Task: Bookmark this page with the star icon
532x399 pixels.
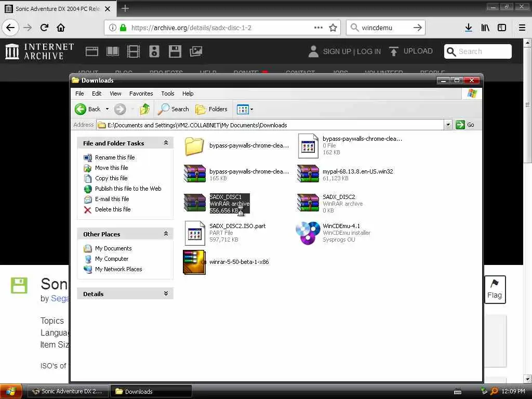Action: coord(333,28)
